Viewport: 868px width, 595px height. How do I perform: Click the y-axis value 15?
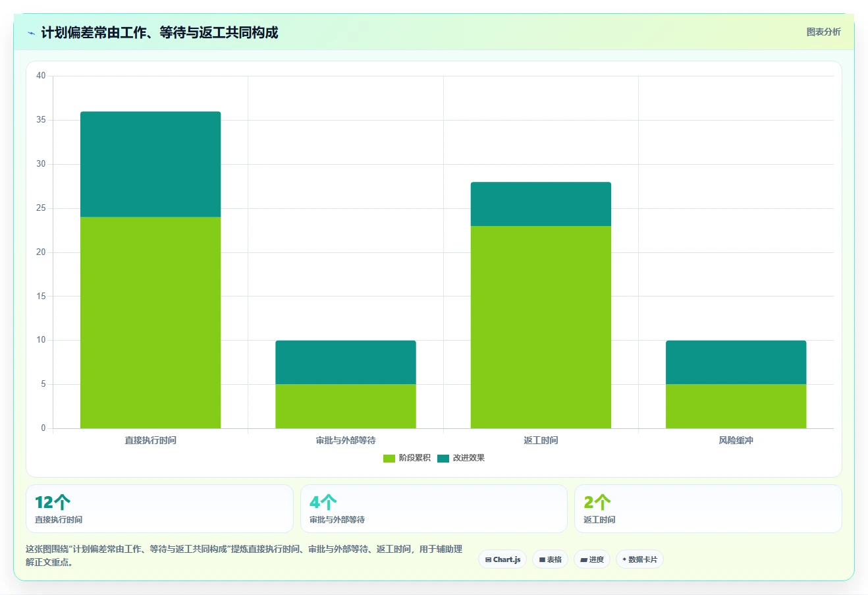[x=41, y=296]
